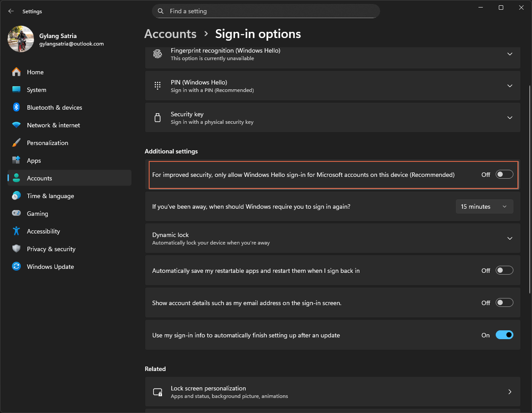
Task: Select Time & language in sidebar
Action: point(50,196)
